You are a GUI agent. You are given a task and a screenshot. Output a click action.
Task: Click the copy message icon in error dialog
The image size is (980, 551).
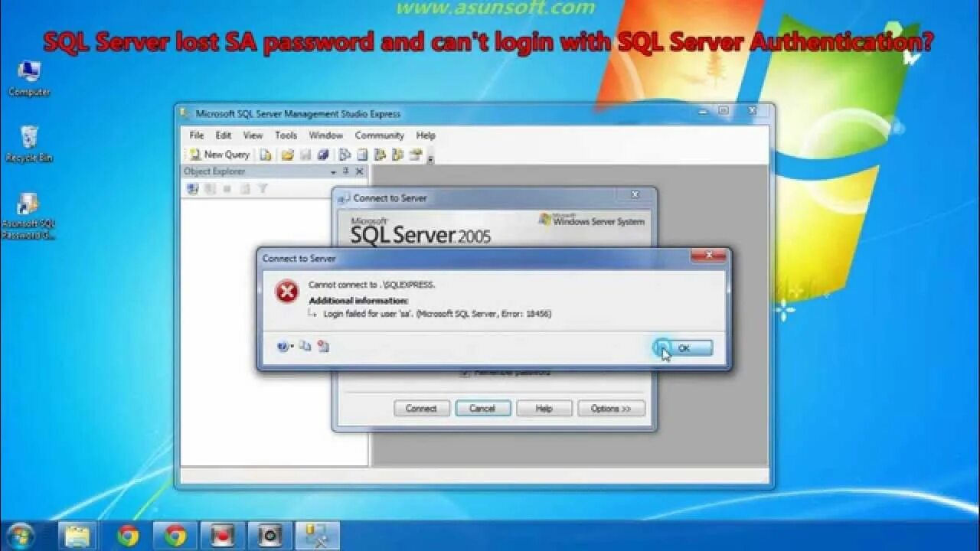305,346
